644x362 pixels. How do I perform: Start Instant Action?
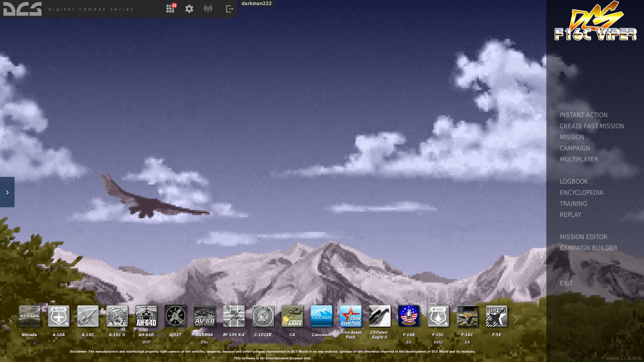tap(583, 115)
